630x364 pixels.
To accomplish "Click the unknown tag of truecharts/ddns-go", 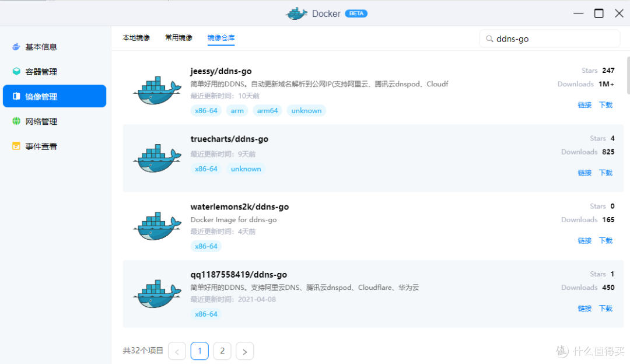I will click(x=246, y=169).
